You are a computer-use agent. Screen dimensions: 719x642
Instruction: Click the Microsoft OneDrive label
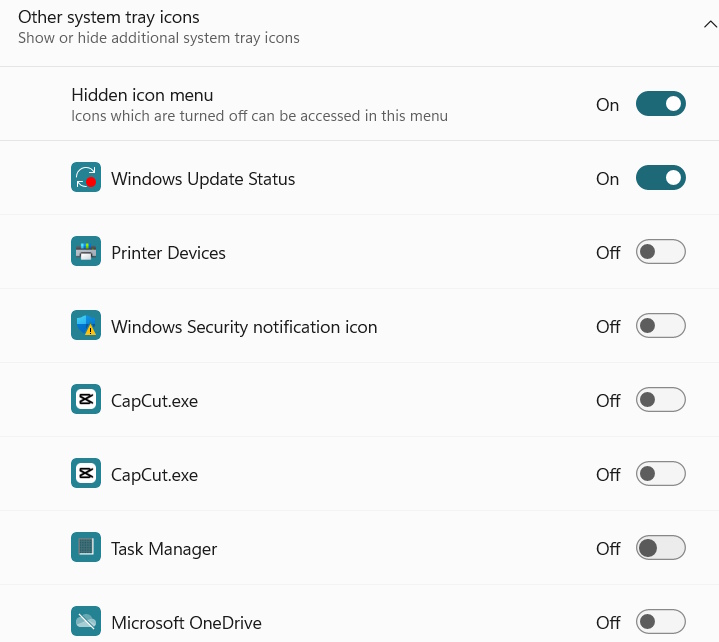pyautogui.click(x=187, y=623)
